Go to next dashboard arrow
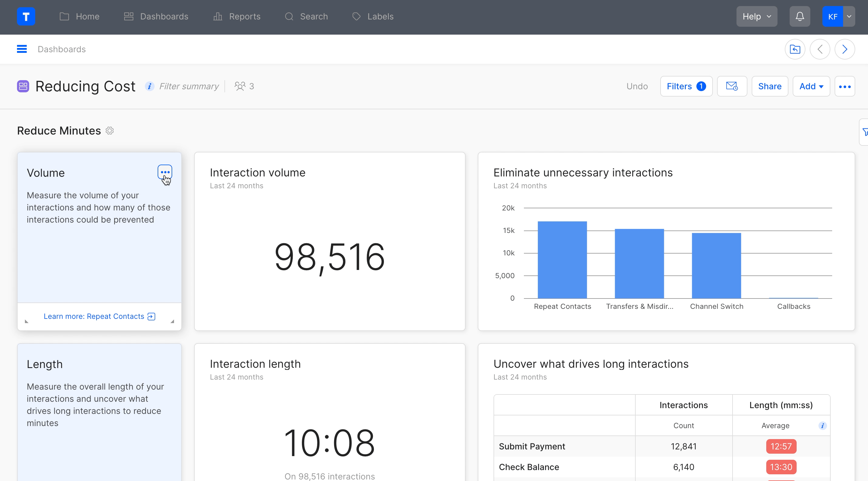 click(844, 49)
